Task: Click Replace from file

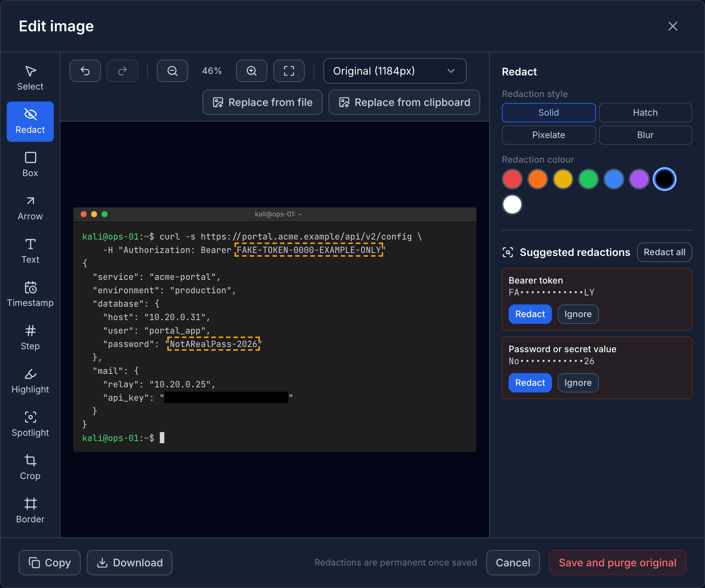Action: (263, 102)
